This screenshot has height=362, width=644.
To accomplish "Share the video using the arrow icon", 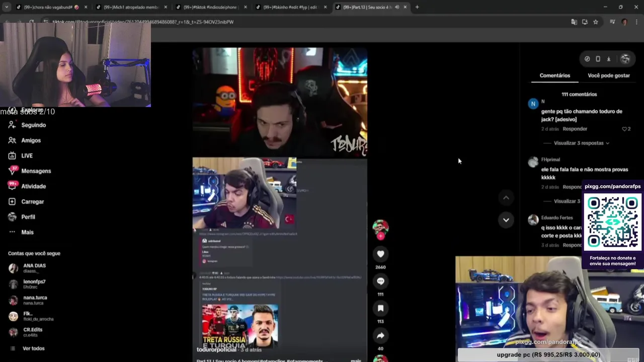I will pyautogui.click(x=380, y=335).
